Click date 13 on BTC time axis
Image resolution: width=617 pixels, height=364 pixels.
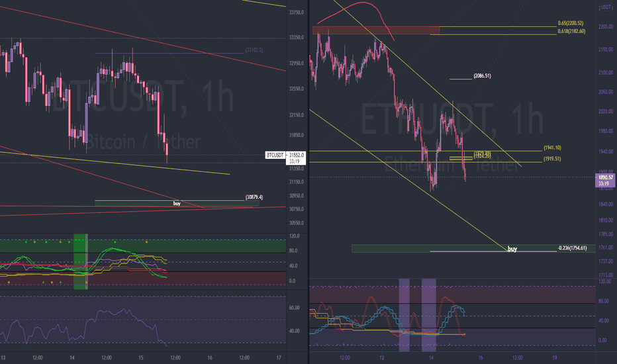click(x=3, y=357)
